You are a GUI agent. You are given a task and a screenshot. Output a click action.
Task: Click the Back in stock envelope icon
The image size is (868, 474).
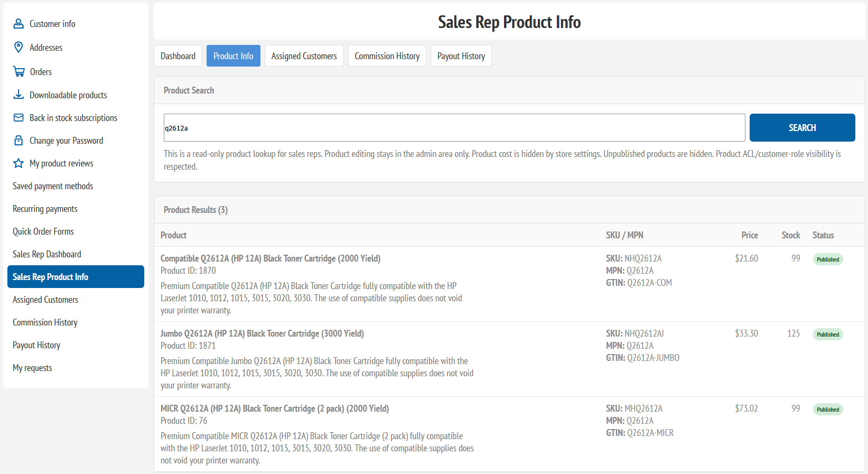coord(18,117)
